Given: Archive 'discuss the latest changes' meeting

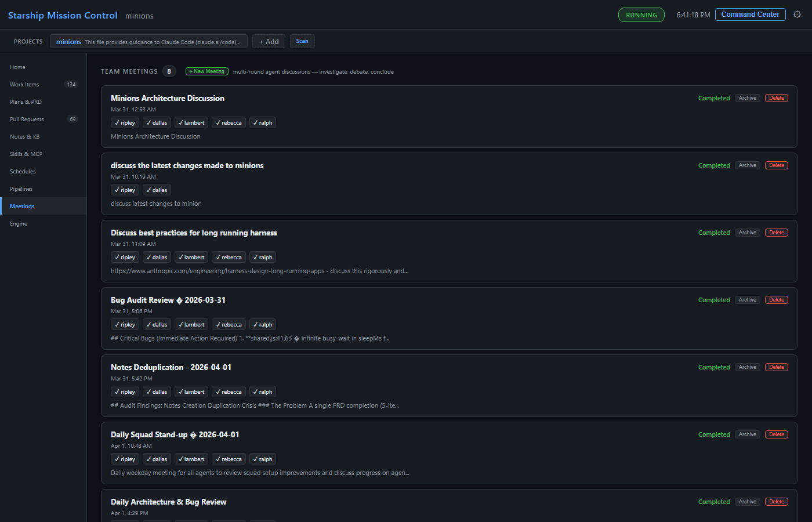Looking at the screenshot, I should pyautogui.click(x=748, y=165).
